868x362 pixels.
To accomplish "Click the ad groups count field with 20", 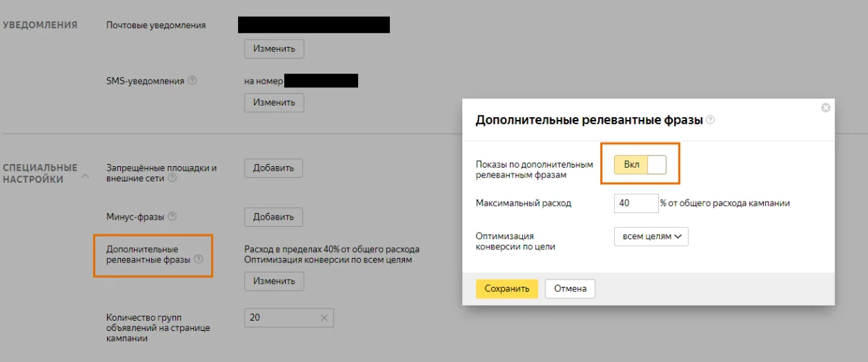I will coord(289,317).
